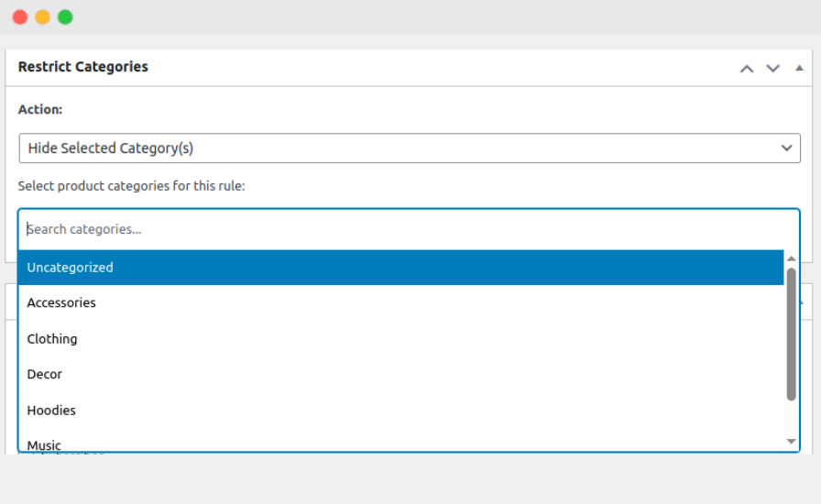Click the category list scroll down arrow
Screen dimensions: 821x504
click(x=792, y=442)
